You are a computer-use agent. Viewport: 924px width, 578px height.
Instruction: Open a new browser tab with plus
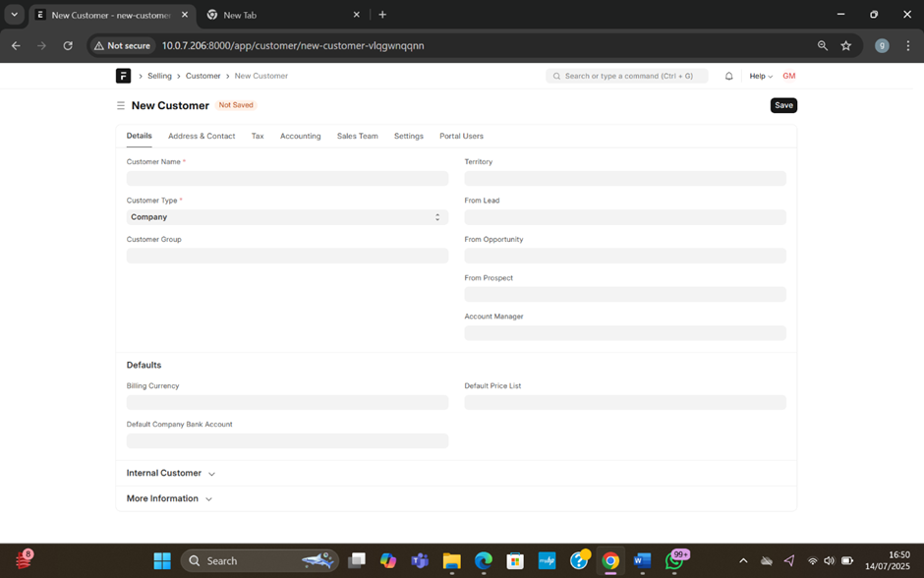[382, 15]
